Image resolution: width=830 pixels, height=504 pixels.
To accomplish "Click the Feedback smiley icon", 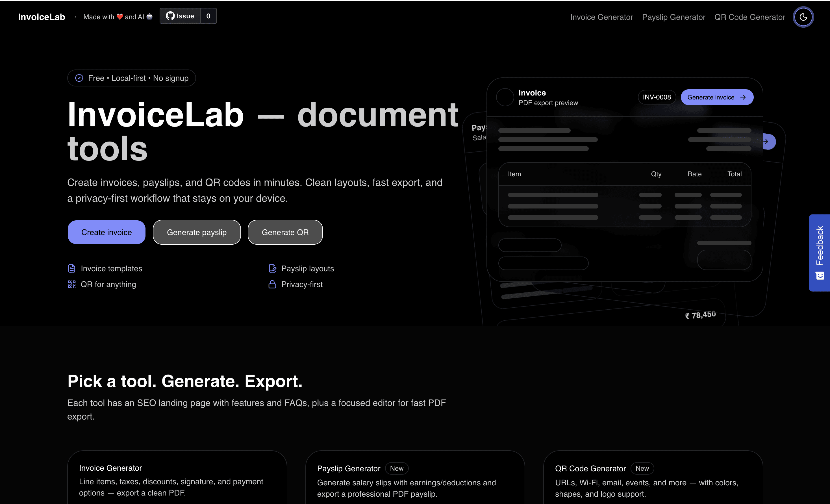I will 820,275.
